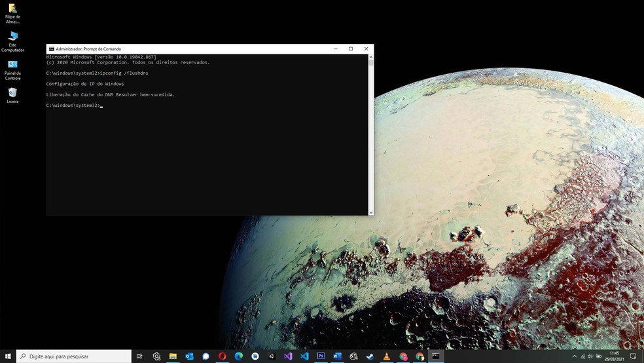Image resolution: width=644 pixels, height=363 pixels.
Task: Open Chrome icon beside the VLC cone
Action: pyautogui.click(x=403, y=356)
